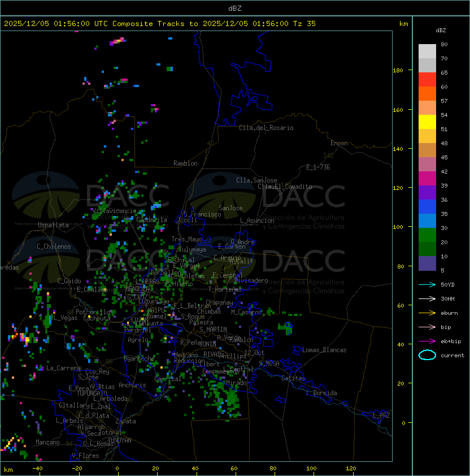Click the 'Ugarteche' map label

140,358
